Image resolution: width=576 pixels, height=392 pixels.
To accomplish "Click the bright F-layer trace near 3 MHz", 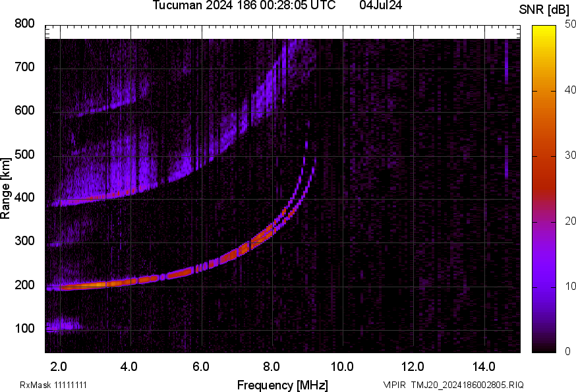I will tap(95, 285).
